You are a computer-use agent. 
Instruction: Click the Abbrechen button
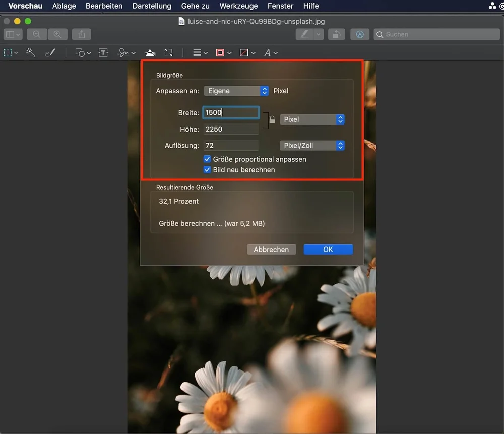tap(271, 250)
